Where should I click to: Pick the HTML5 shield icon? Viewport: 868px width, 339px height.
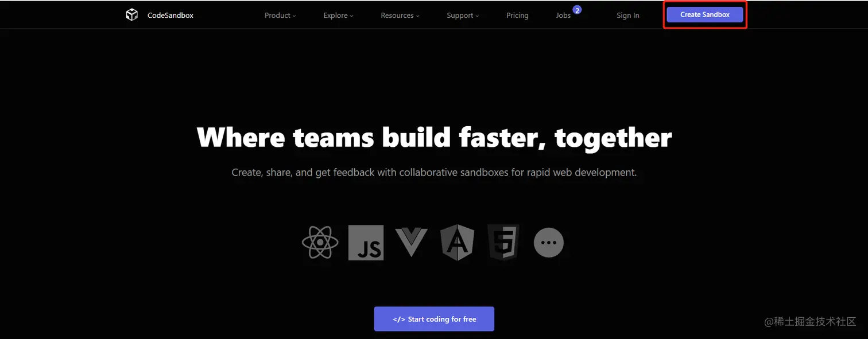pos(503,243)
